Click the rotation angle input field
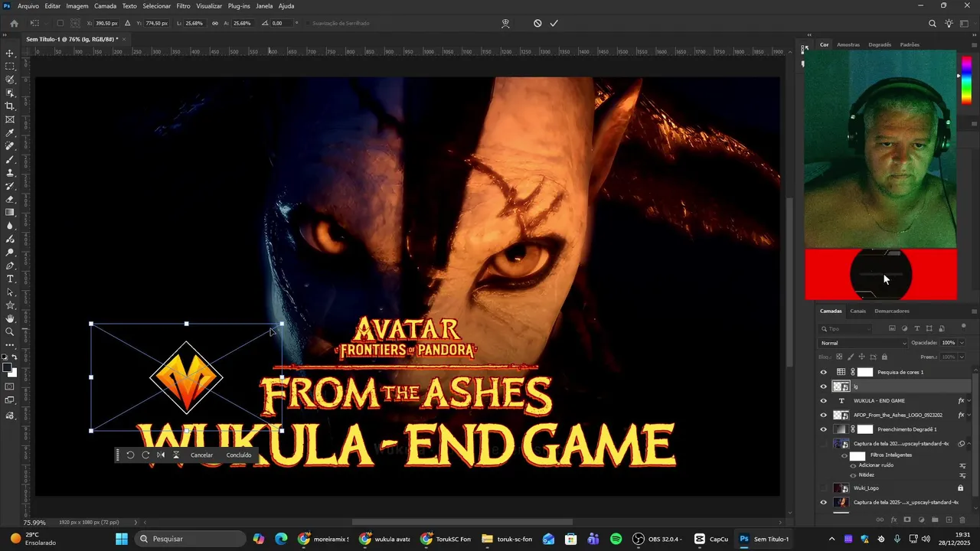The height and width of the screenshot is (551, 980). (281, 23)
